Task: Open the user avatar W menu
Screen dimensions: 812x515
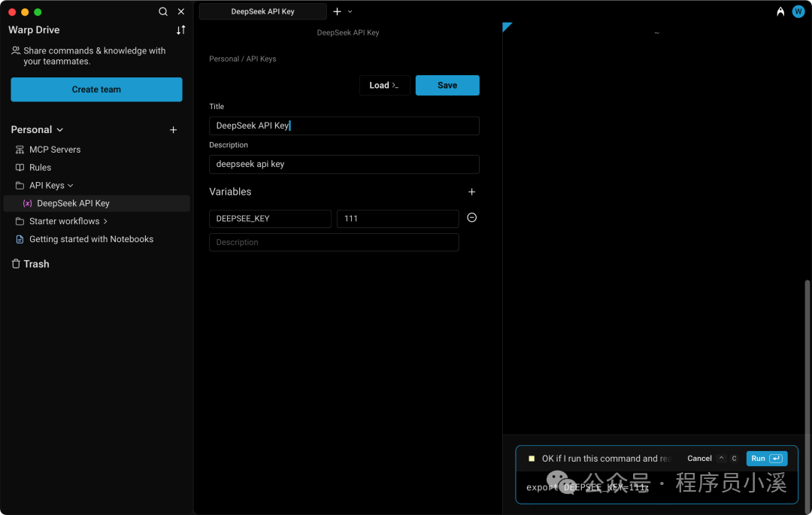Action: (x=798, y=11)
